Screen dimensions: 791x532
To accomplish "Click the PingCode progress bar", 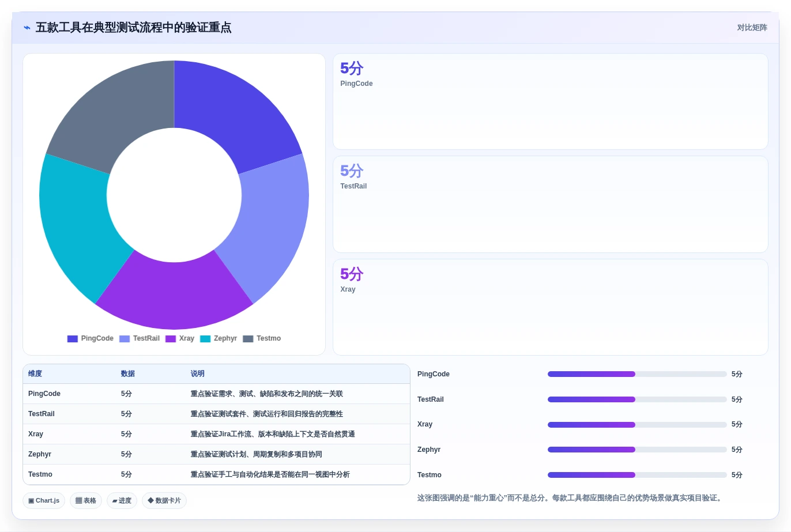I will [x=637, y=374].
